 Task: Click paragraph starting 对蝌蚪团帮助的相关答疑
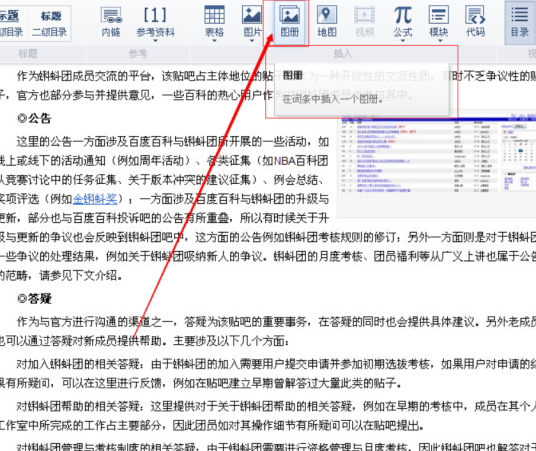[268, 416]
